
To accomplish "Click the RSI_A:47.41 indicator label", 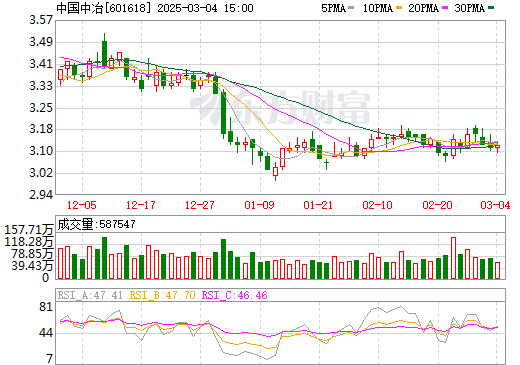I will click(90, 295).
